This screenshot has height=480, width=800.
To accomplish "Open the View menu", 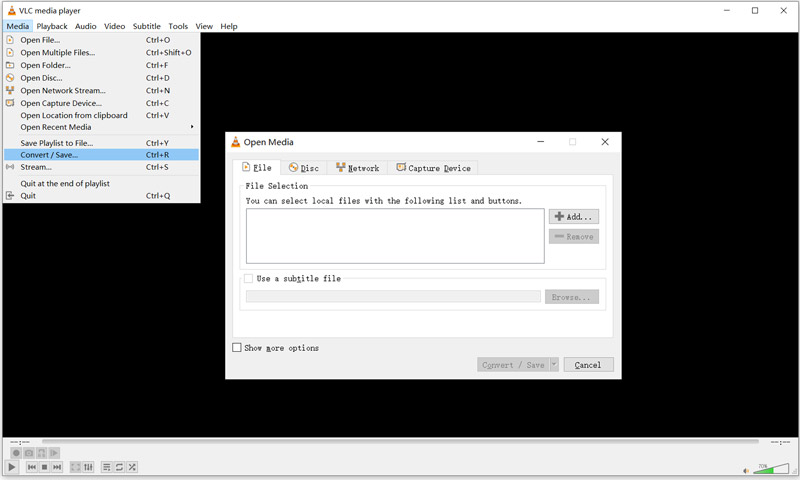I will coord(204,26).
